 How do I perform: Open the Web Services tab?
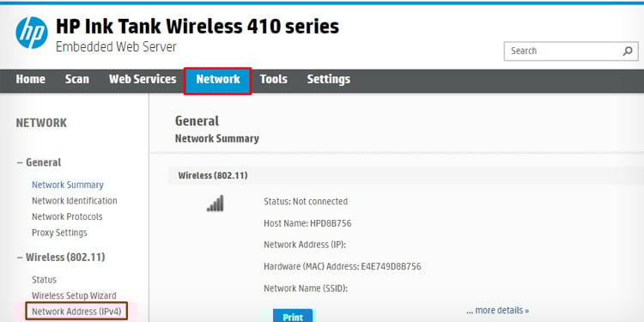(x=143, y=79)
